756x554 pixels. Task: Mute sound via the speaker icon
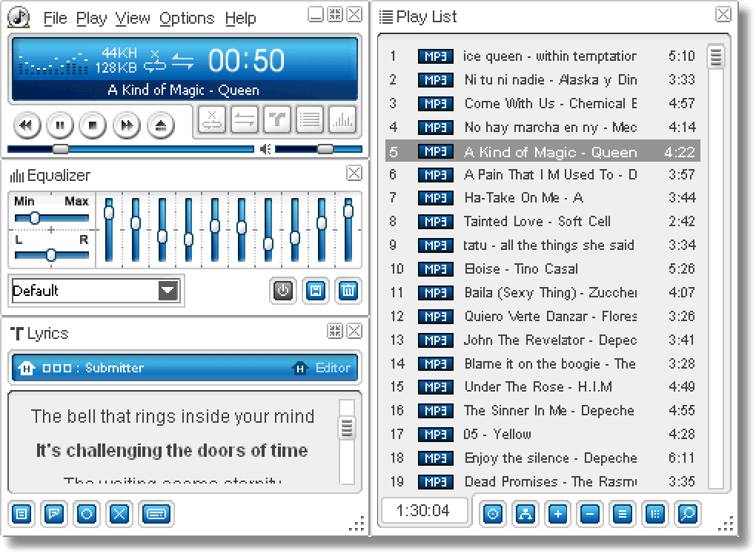pos(265,149)
